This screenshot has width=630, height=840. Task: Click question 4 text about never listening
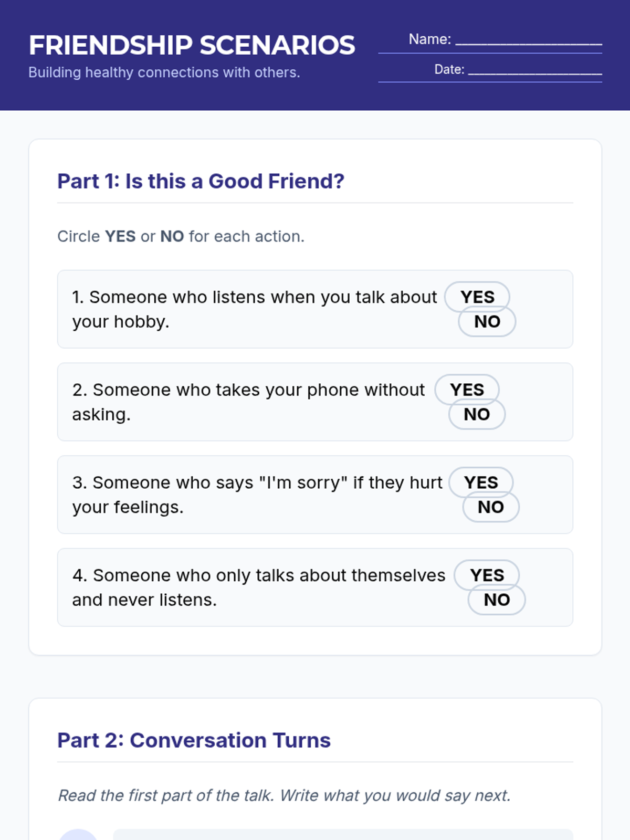tap(258, 587)
